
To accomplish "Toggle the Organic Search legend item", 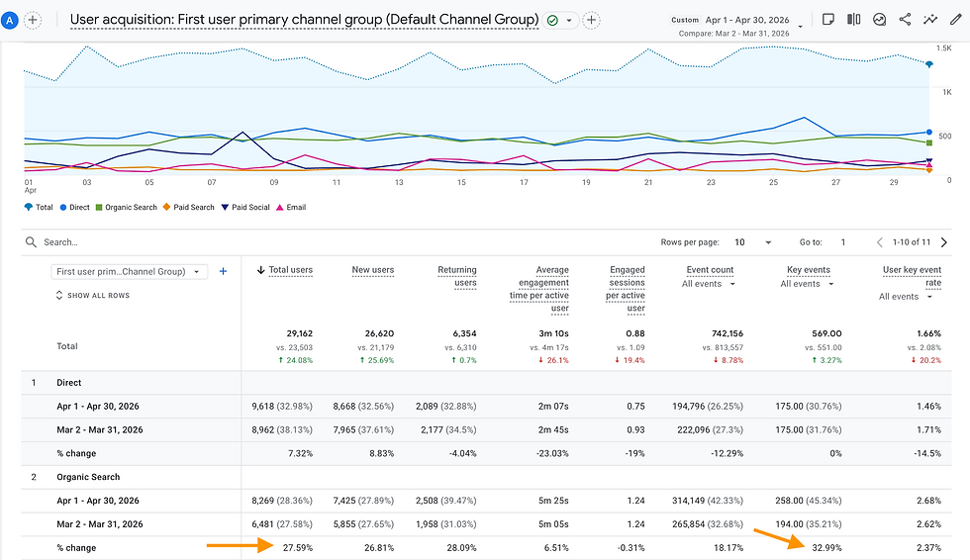I will pos(127,207).
